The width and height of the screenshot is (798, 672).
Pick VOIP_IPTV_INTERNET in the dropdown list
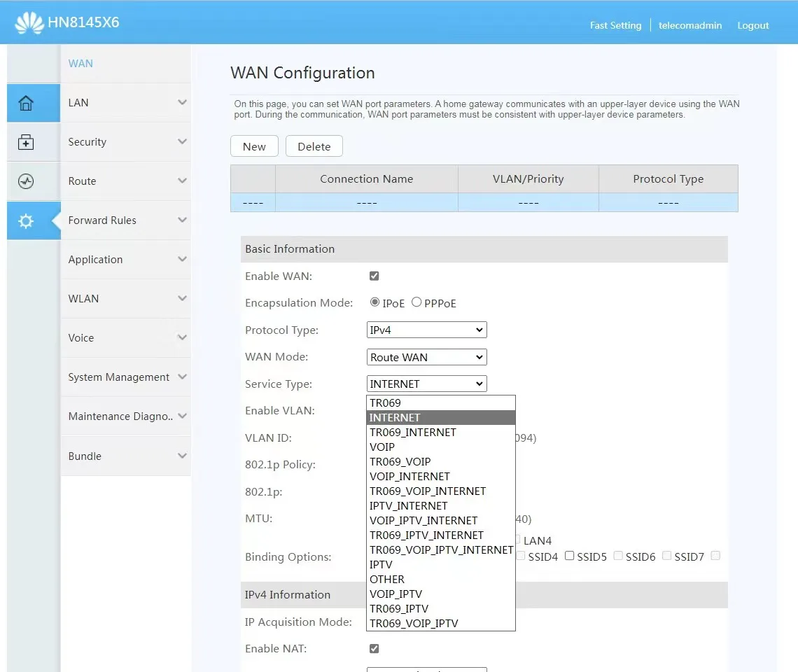[423, 521]
